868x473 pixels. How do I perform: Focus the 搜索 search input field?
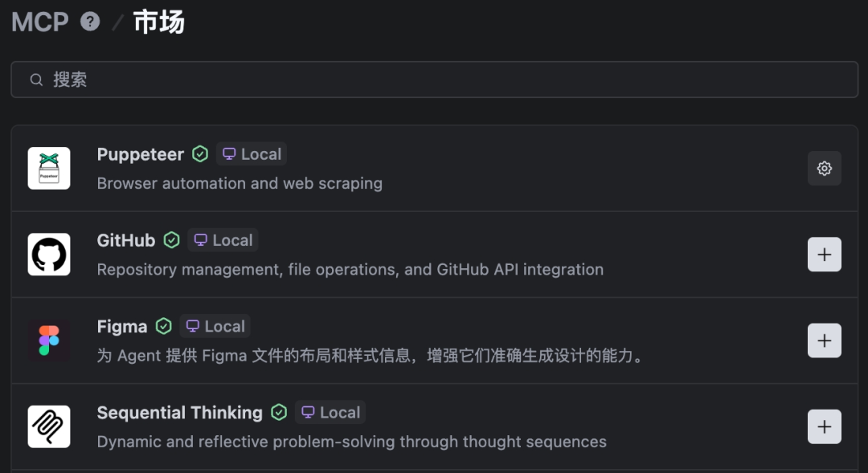pyautogui.click(x=434, y=80)
